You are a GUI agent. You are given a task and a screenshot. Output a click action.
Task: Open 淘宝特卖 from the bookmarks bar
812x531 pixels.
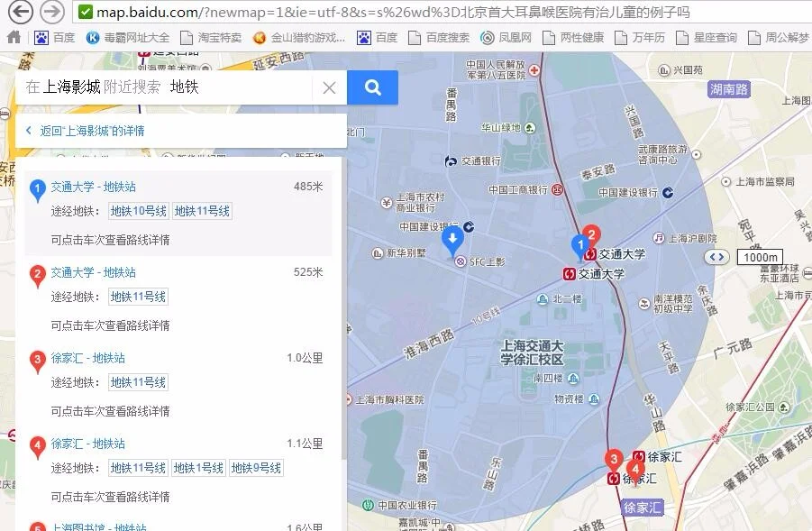point(220,37)
